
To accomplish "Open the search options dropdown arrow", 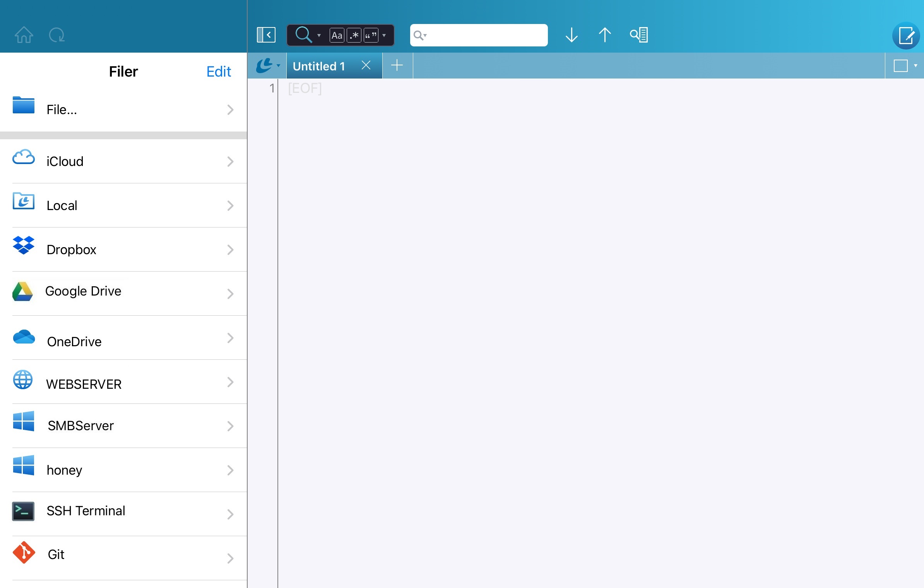I will pyautogui.click(x=319, y=35).
